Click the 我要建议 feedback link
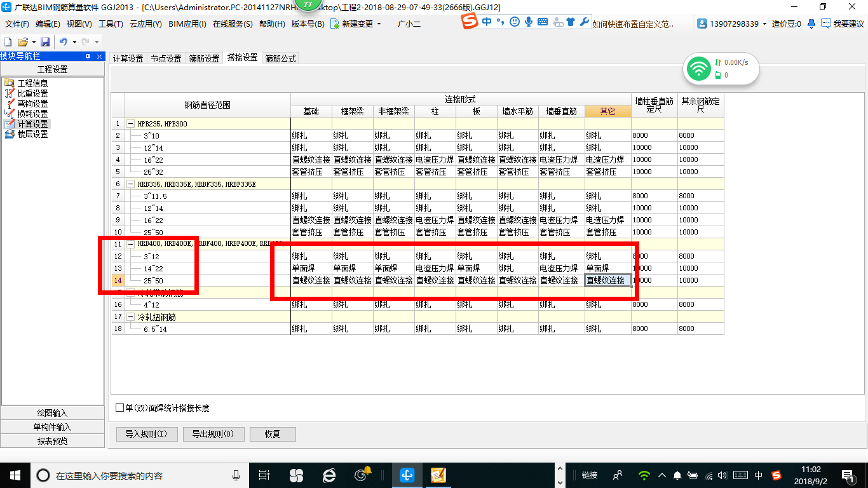 tap(843, 24)
